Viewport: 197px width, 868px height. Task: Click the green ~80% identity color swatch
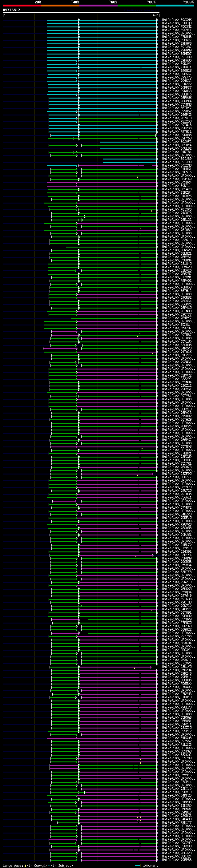(x=137, y=6)
